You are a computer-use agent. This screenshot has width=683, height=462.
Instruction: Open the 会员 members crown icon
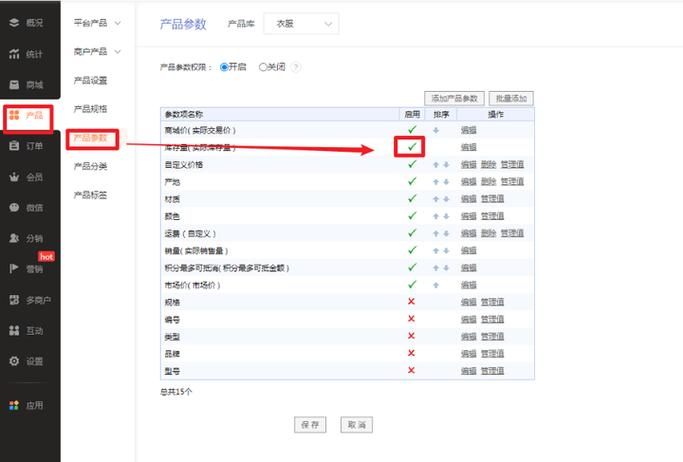point(14,177)
